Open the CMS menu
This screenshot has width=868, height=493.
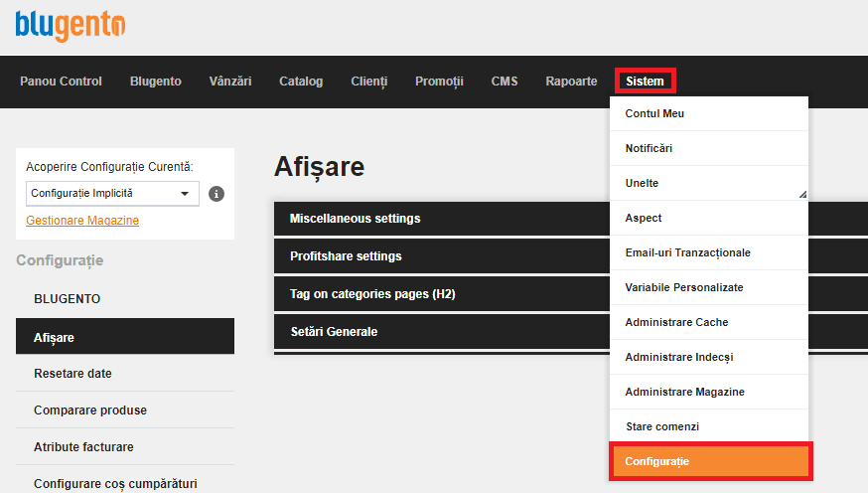point(505,82)
